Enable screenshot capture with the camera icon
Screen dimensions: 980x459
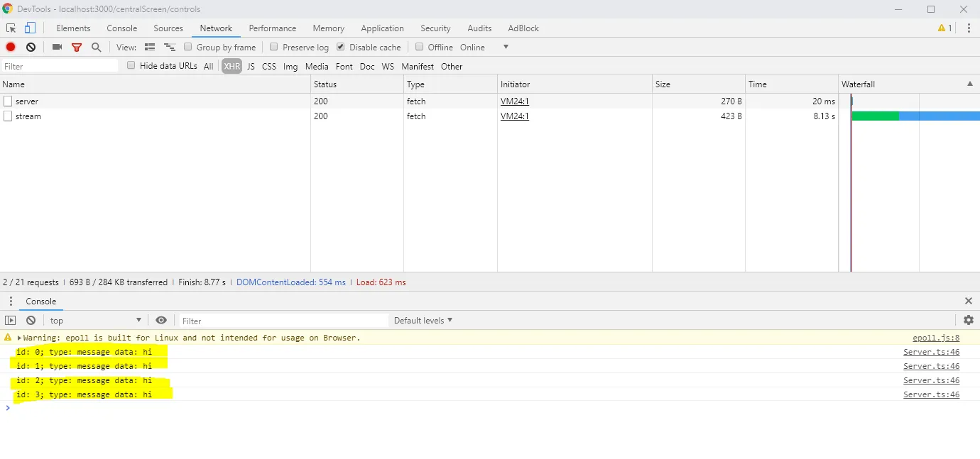point(57,47)
